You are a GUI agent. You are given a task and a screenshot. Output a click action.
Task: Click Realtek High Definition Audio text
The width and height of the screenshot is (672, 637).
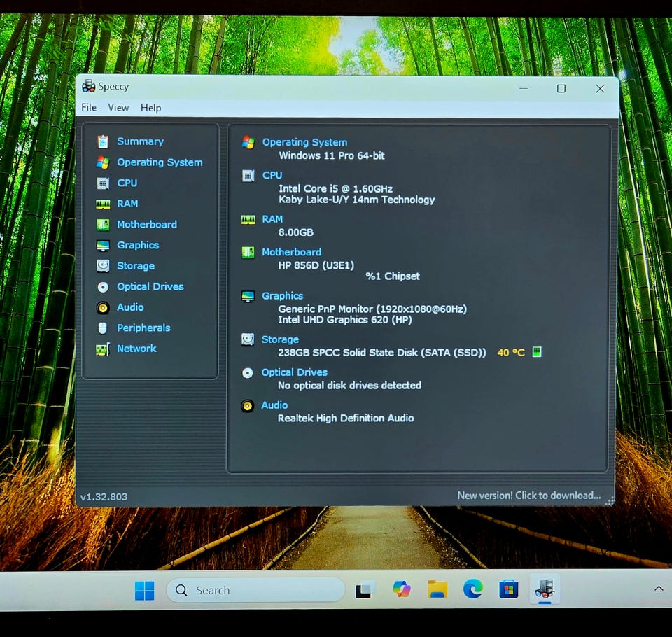click(x=346, y=419)
